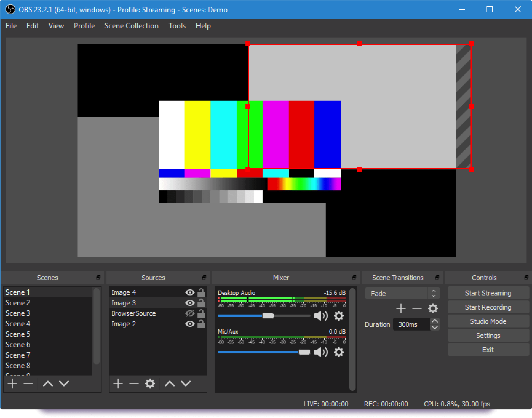The height and width of the screenshot is (418, 532).
Task: Open the Tools menu
Action: tap(177, 26)
